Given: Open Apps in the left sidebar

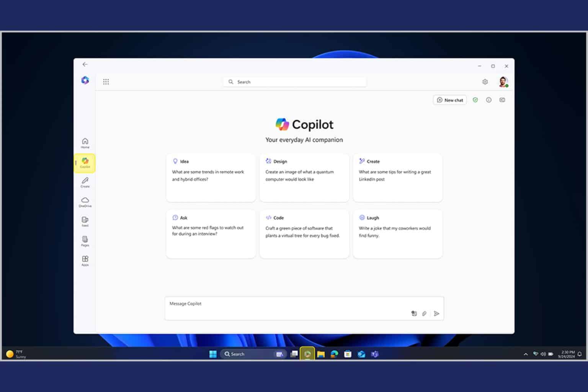Looking at the screenshot, I should [x=85, y=261].
